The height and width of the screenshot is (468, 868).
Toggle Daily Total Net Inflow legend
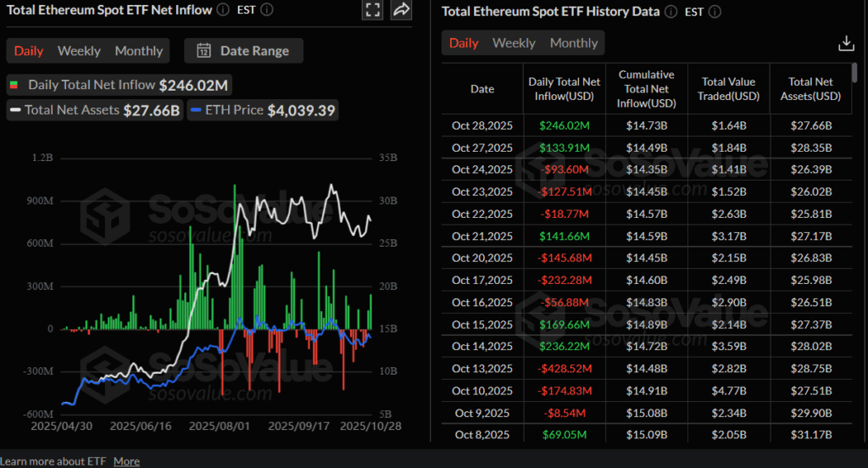click(119, 85)
